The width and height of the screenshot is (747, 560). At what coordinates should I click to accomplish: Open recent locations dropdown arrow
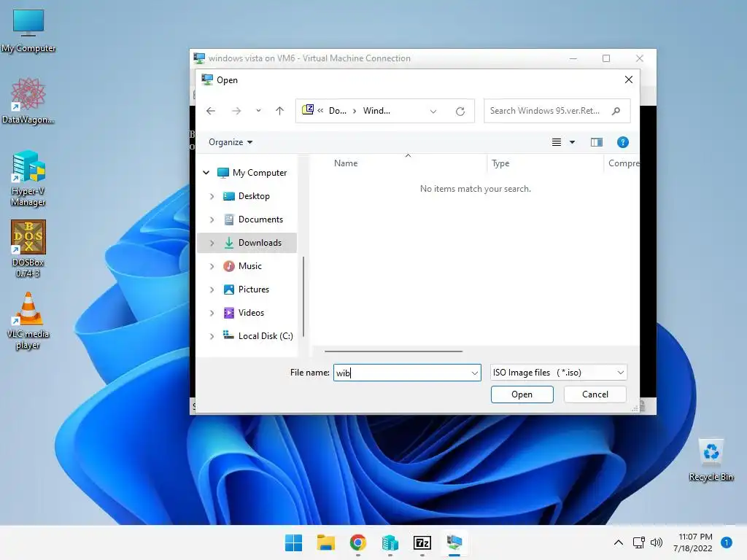point(258,111)
